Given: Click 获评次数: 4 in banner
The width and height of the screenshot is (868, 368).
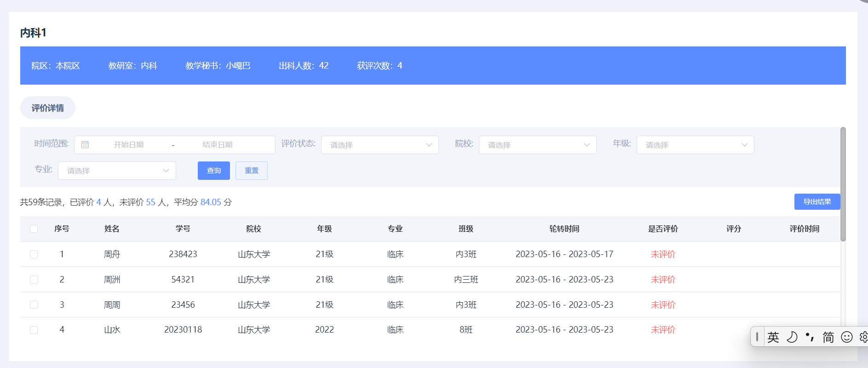Looking at the screenshot, I should (379, 66).
